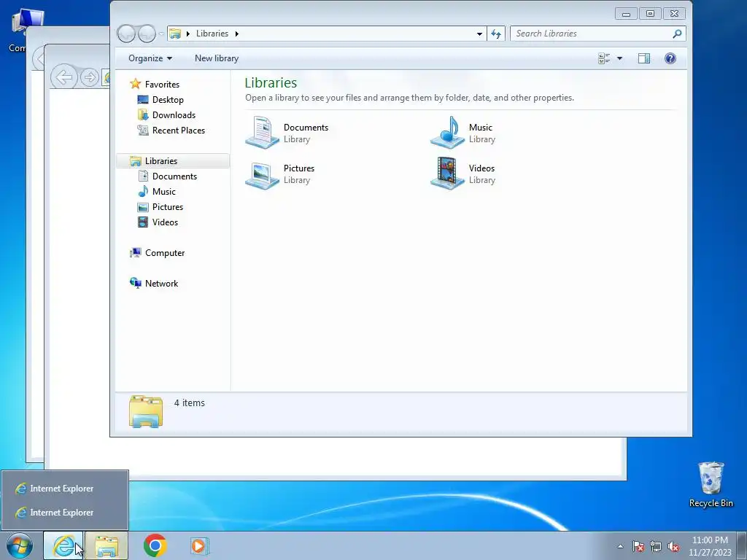Screen dimensions: 747x560
Task: Open the network tray icon
Action: point(656,547)
